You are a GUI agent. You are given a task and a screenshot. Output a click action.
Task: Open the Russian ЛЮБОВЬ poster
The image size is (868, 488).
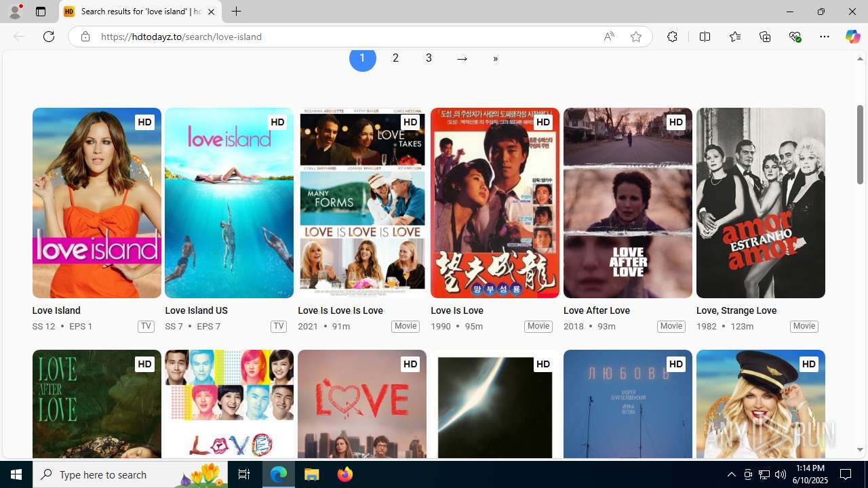click(628, 404)
